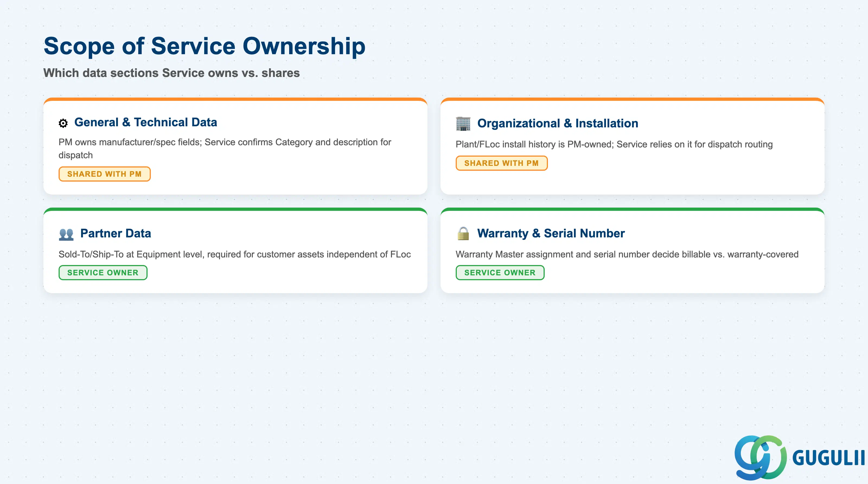Click the 'General & Technical Data' heading
868x484 pixels.
[x=146, y=122]
